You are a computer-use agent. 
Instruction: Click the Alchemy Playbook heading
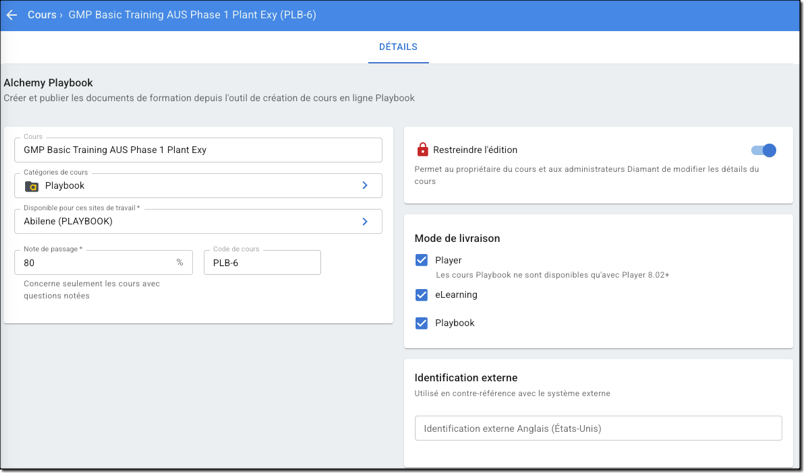(x=48, y=83)
